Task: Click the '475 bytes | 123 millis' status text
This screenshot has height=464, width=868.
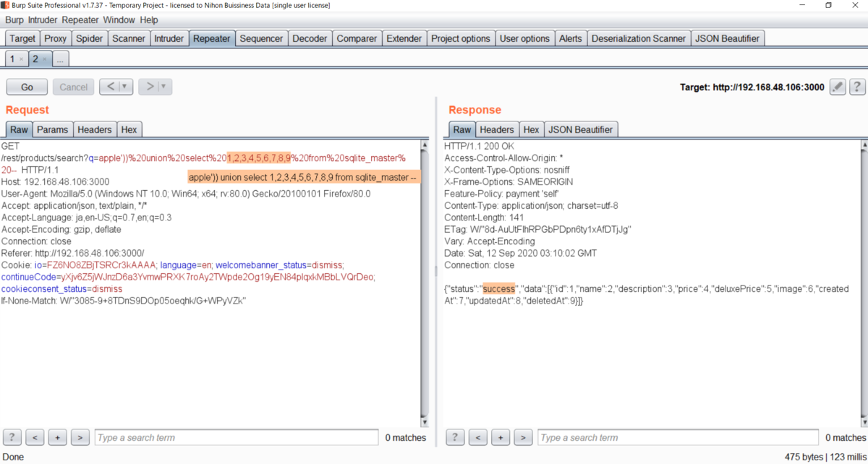Action: (825, 457)
